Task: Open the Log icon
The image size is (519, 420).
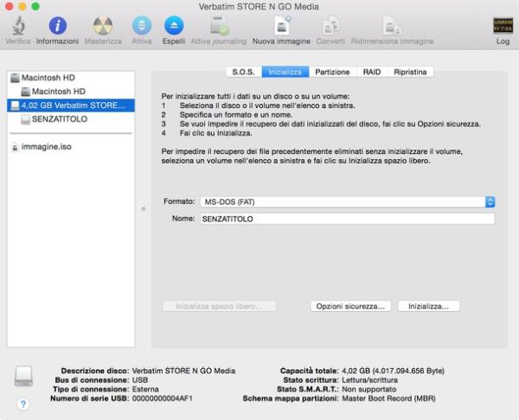Action: coord(503,25)
